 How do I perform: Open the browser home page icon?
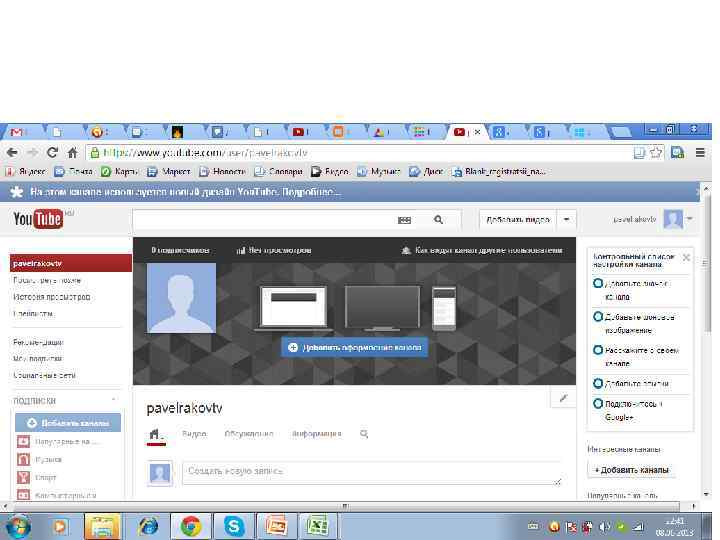pyautogui.click(x=73, y=152)
